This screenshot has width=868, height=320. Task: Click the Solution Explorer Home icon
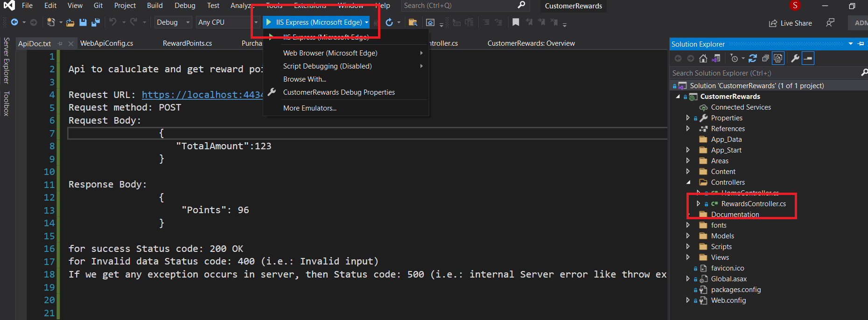coord(703,58)
